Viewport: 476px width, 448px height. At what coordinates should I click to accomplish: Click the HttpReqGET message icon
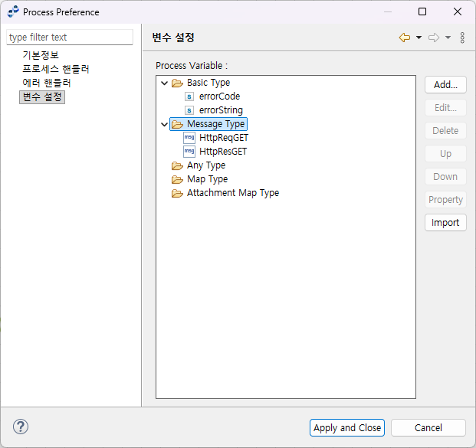point(189,138)
